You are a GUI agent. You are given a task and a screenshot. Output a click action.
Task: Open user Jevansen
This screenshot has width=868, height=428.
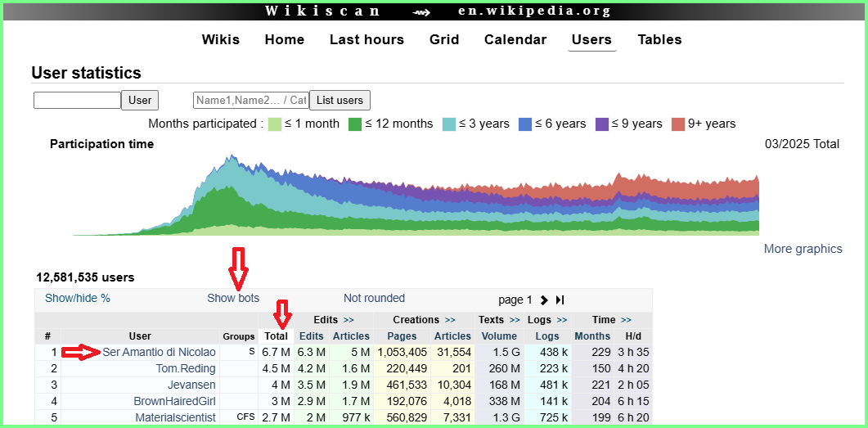(191, 385)
